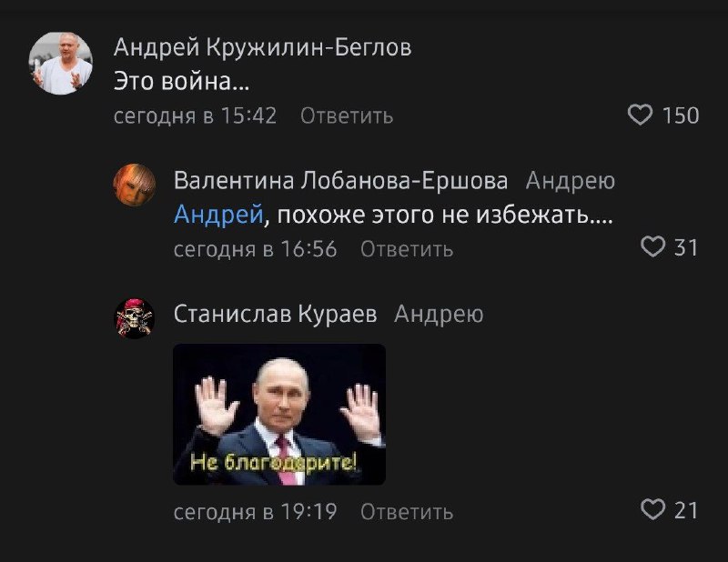Click 'Андрею' label next to Валентина's name
Image resolution: width=728 pixels, height=562 pixels.
coord(571,181)
